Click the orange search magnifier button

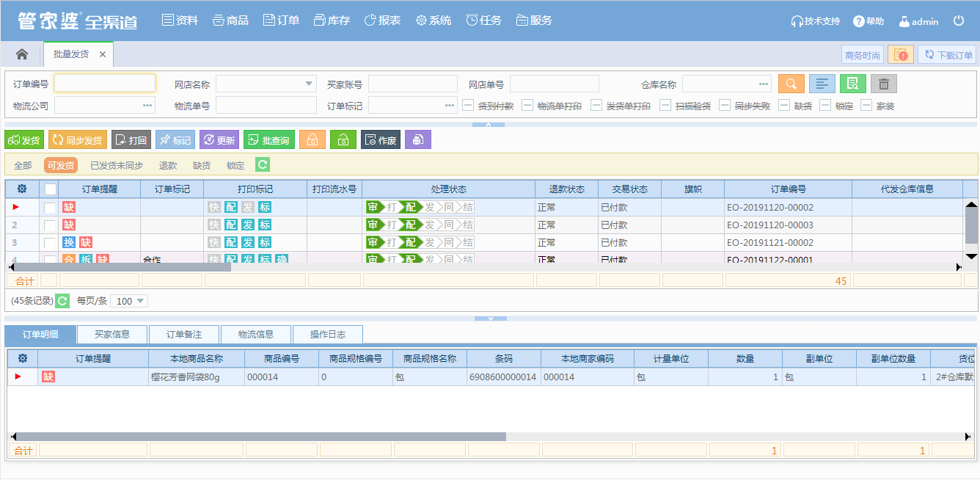(x=791, y=84)
